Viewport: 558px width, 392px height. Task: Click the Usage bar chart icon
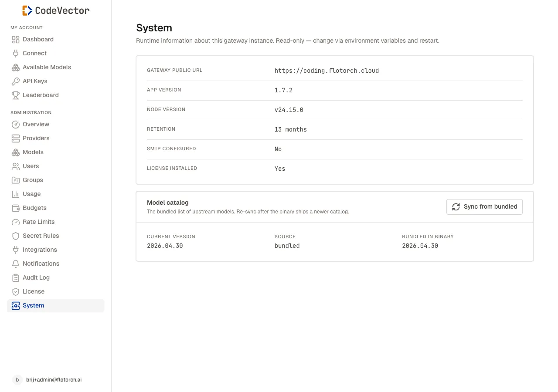click(16, 194)
